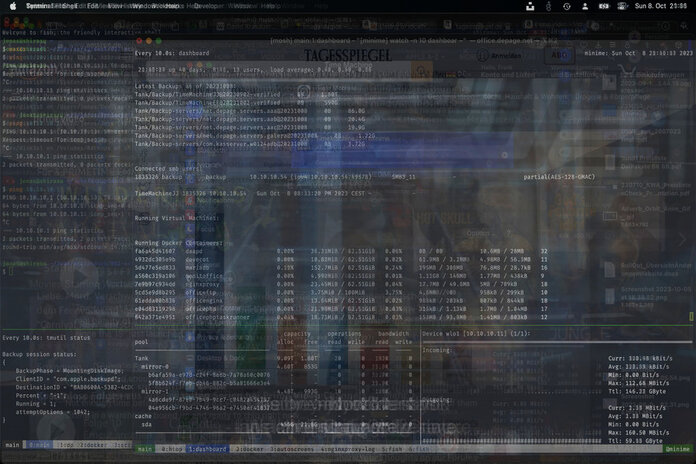Image resolution: width=696 pixels, height=464 pixels.
Task: Click the mosh terminal window title
Action: coord(413,41)
